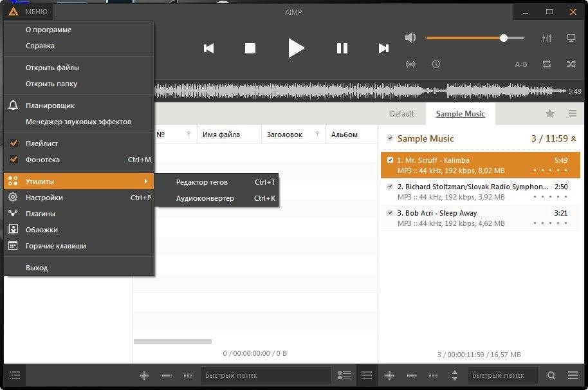The image size is (588, 390).
Task: Toggle shuffle playback mode
Action: pos(571,64)
